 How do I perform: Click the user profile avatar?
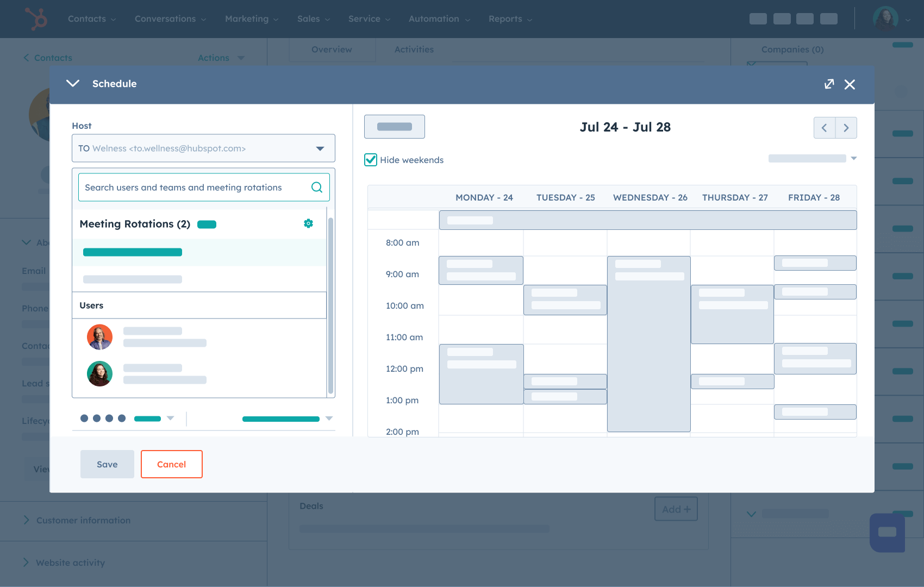point(885,19)
